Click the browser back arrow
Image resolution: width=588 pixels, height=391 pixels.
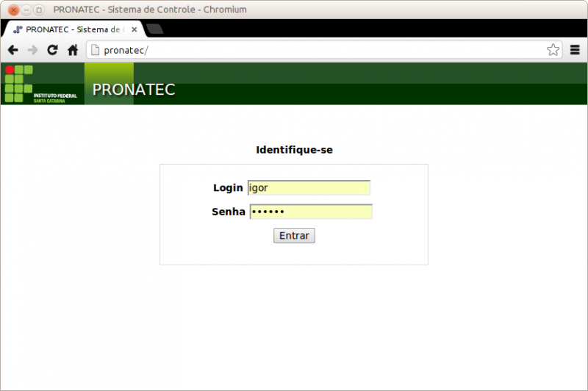(x=12, y=50)
